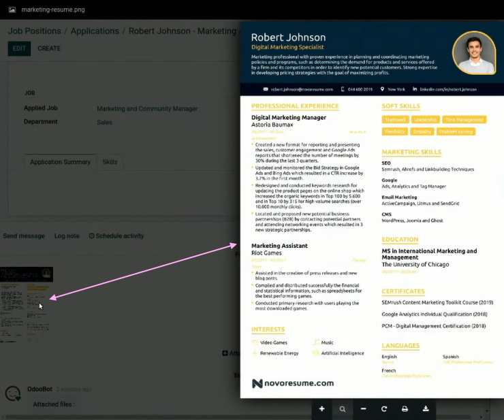Click Digital Marketing Manager job title
Image resolution: width=504 pixels, height=420 pixels.
289,118
